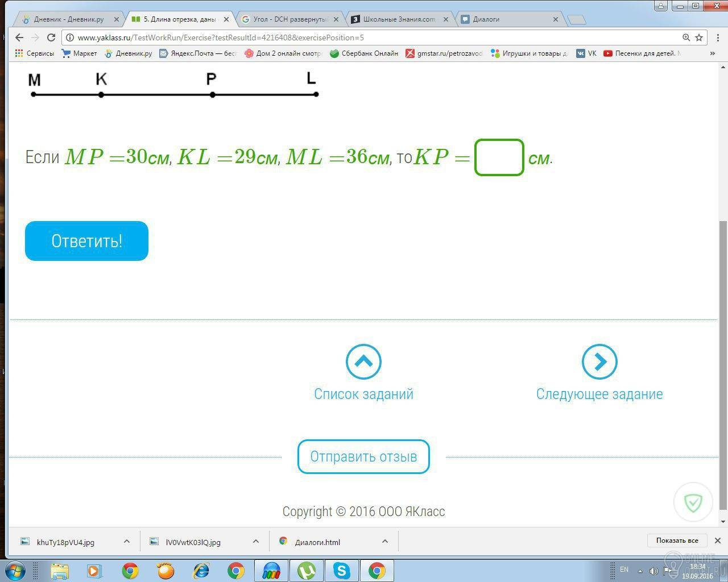Open Skype from the taskbar
Screen dimensions: 728x582
341,570
